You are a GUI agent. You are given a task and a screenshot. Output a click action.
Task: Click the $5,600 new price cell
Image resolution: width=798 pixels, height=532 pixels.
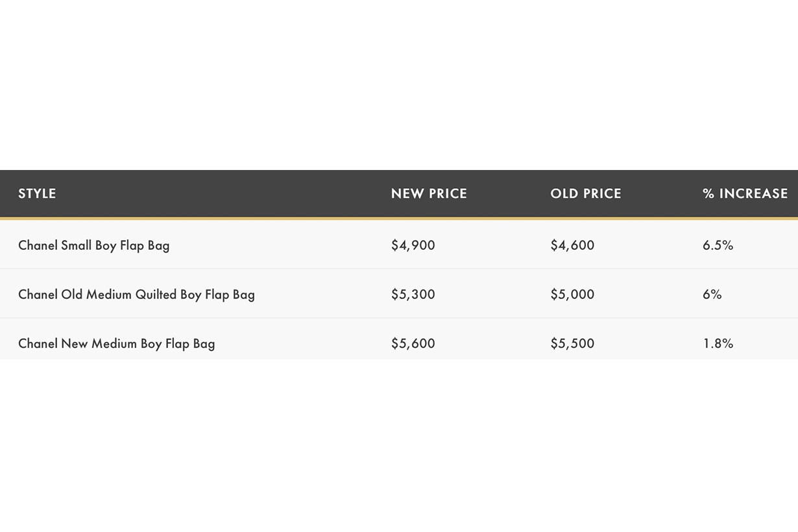pyautogui.click(x=413, y=344)
